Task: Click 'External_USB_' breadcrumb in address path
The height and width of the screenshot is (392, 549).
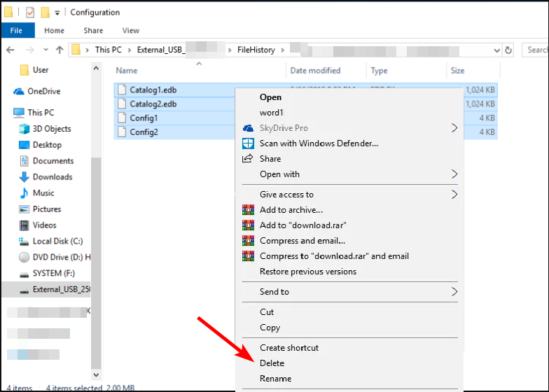Action: tap(160, 50)
